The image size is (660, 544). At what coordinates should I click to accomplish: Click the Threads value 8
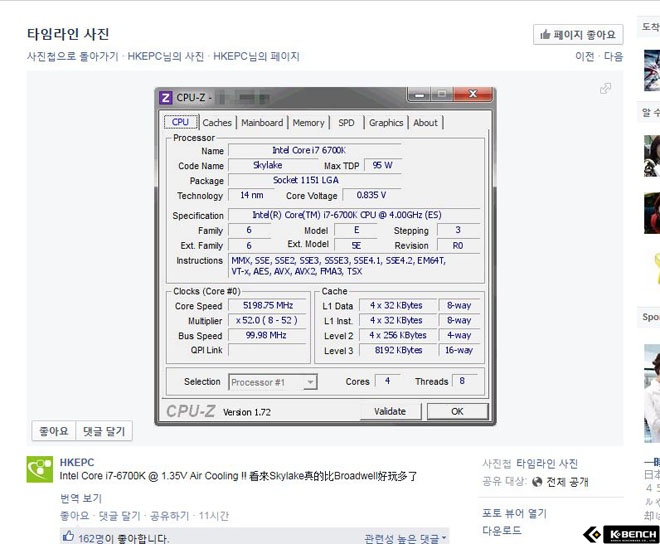[x=464, y=381]
